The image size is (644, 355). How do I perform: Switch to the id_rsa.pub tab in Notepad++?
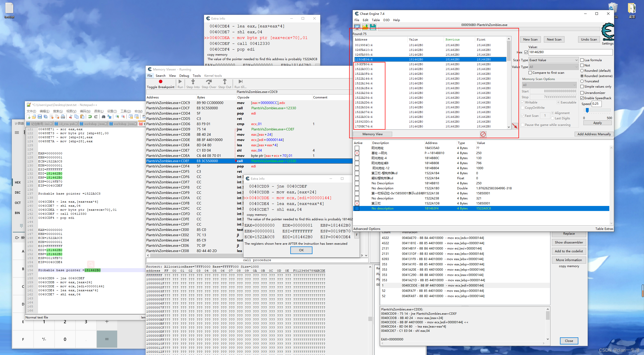pyautogui.click(x=66, y=124)
